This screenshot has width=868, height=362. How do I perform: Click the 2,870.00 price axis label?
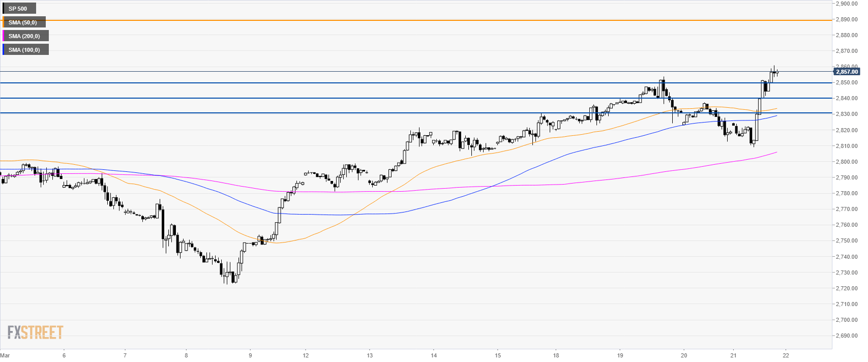pyautogui.click(x=847, y=51)
